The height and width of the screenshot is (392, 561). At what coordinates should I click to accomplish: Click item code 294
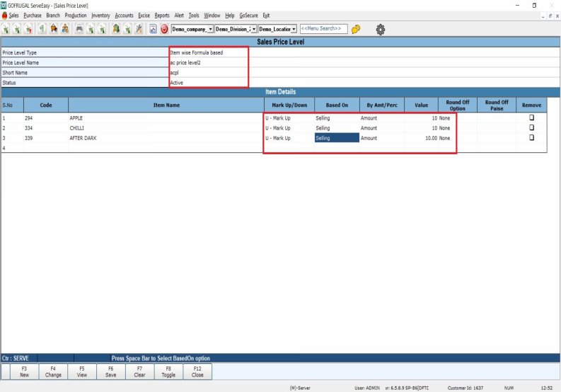[46, 117]
